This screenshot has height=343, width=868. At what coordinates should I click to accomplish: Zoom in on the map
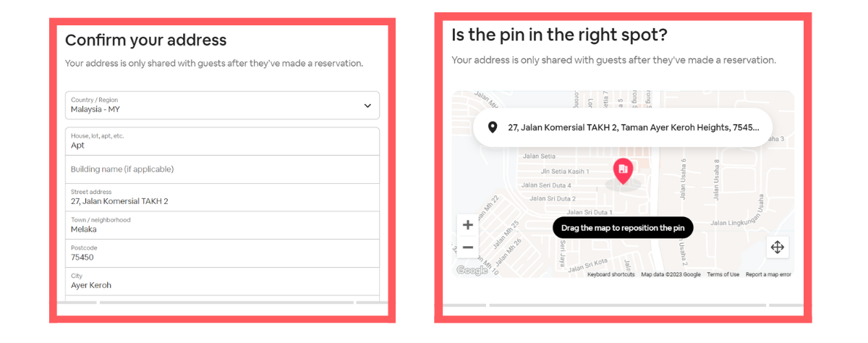(x=468, y=225)
